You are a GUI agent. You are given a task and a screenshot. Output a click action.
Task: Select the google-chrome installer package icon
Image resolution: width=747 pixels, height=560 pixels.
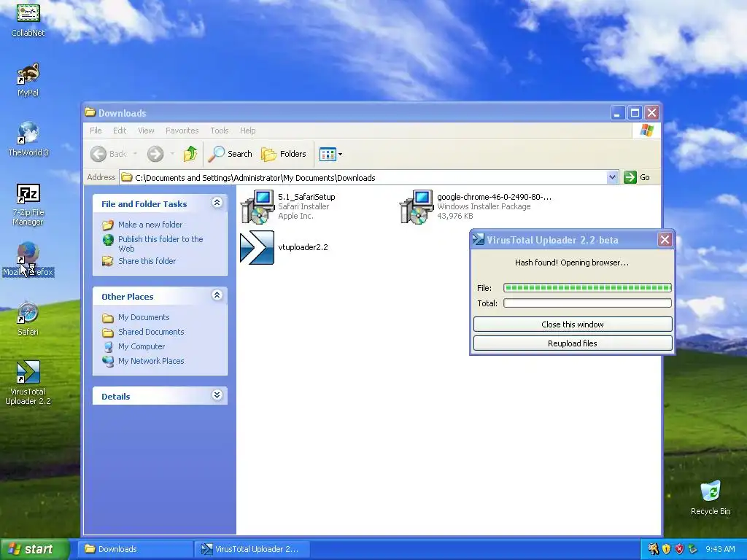pos(417,206)
